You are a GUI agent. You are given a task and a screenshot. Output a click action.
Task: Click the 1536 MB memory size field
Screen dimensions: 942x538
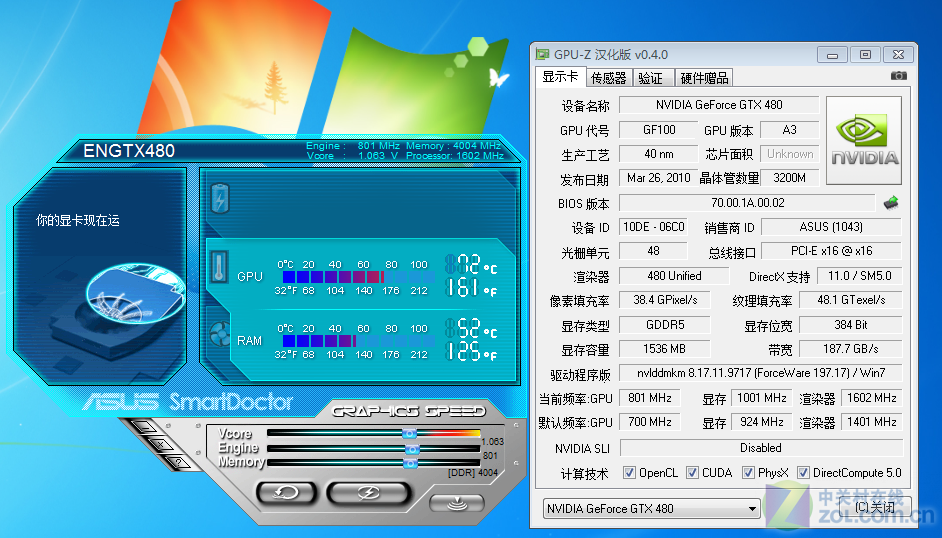(665, 349)
